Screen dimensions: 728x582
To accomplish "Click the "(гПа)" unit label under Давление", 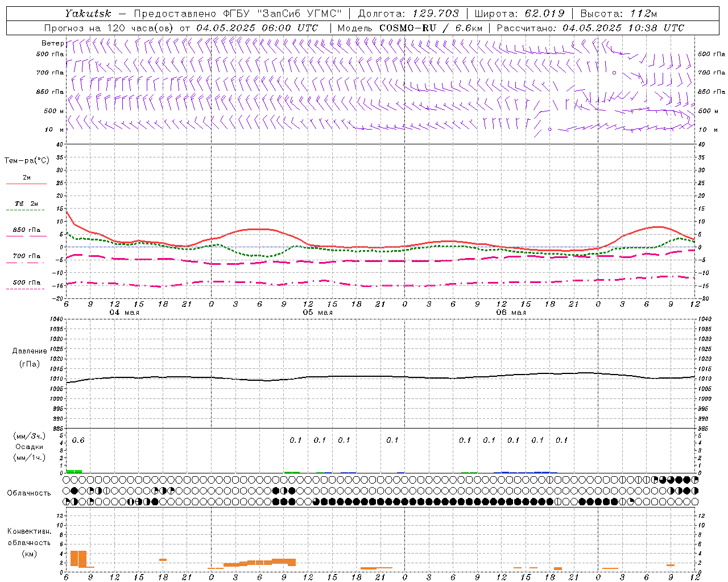I will tap(30, 364).
